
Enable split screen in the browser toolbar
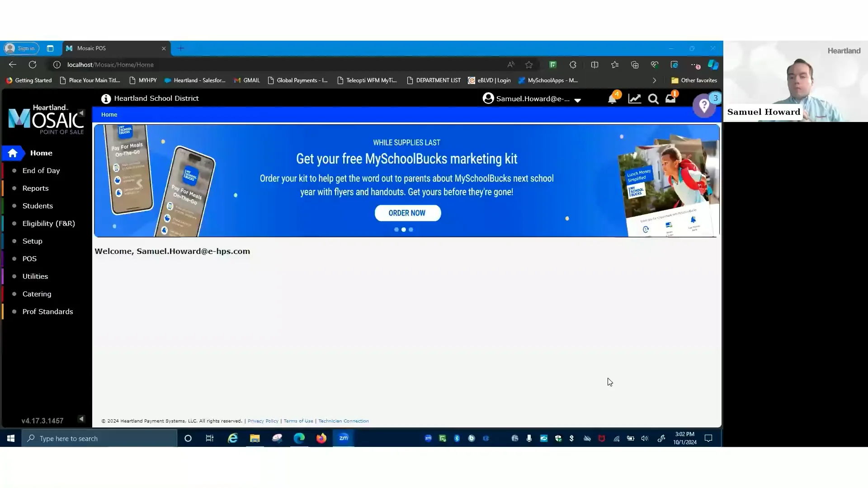tap(594, 65)
